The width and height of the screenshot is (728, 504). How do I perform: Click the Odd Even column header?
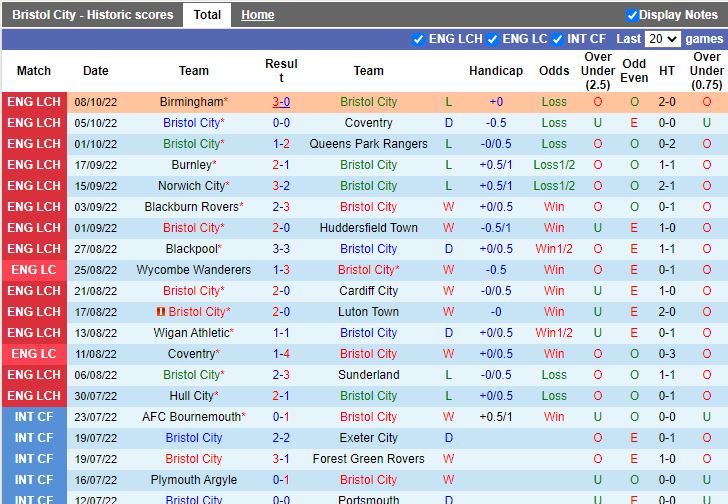[x=634, y=71]
